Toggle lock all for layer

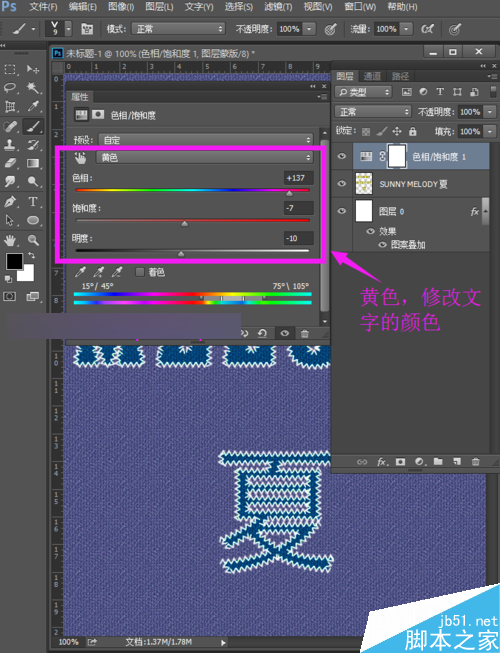(x=412, y=132)
